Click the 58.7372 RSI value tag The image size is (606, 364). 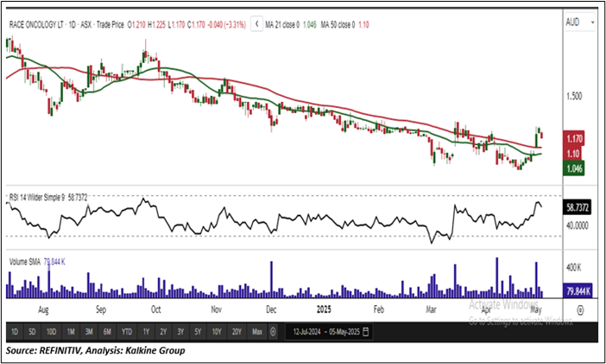pyautogui.click(x=578, y=208)
